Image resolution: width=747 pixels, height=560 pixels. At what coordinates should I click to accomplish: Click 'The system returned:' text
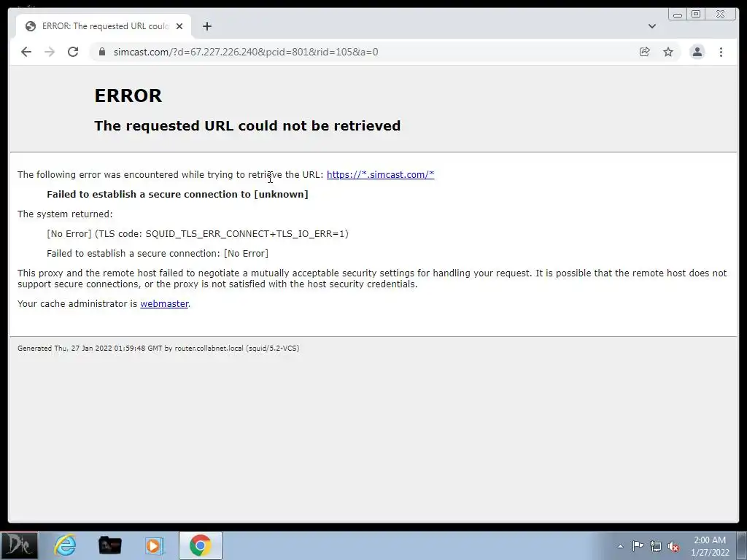pyautogui.click(x=65, y=214)
